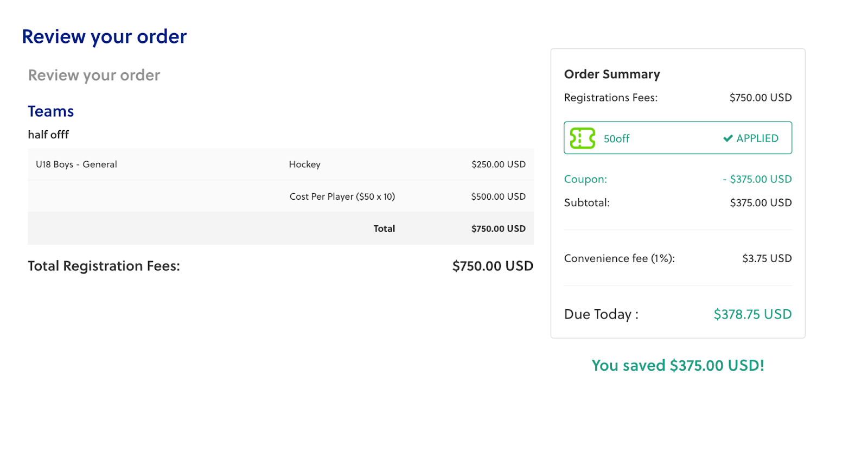Click the Due Today $378.75 USD amount
The height and width of the screenshot is (458, 868).
(x=752, y=314)
